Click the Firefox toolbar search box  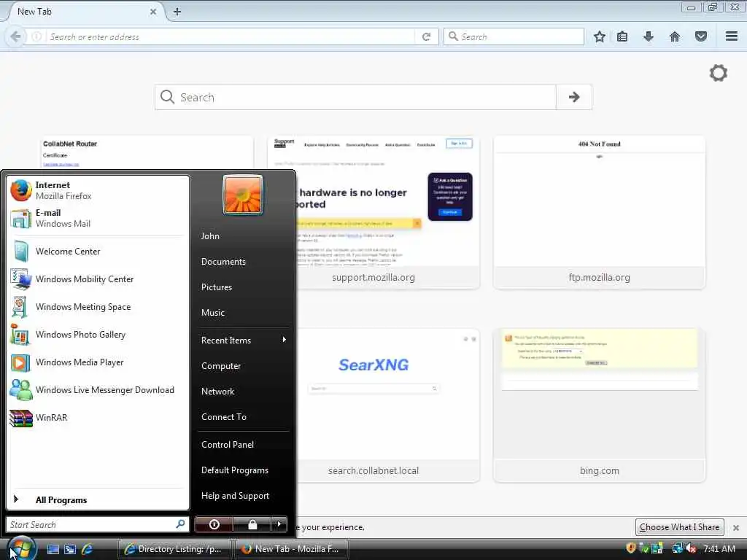tap(514, 36)
